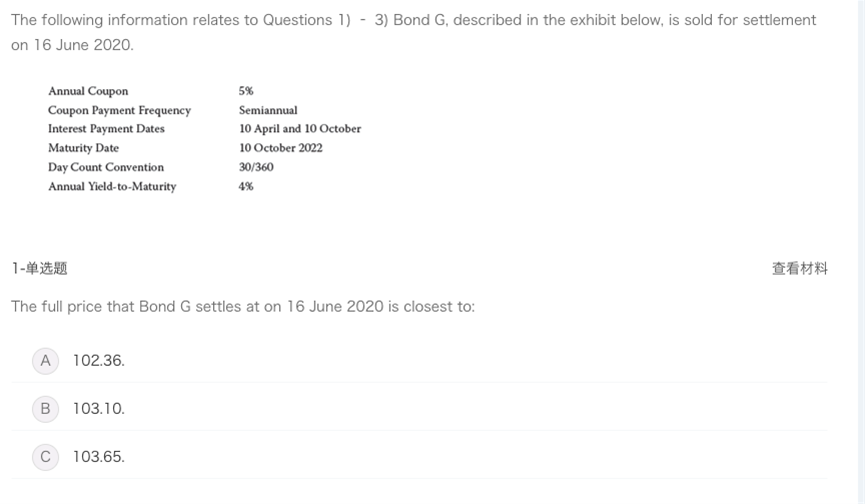
Task: Click the '10 April and 10 October' value
Action: 300,129
